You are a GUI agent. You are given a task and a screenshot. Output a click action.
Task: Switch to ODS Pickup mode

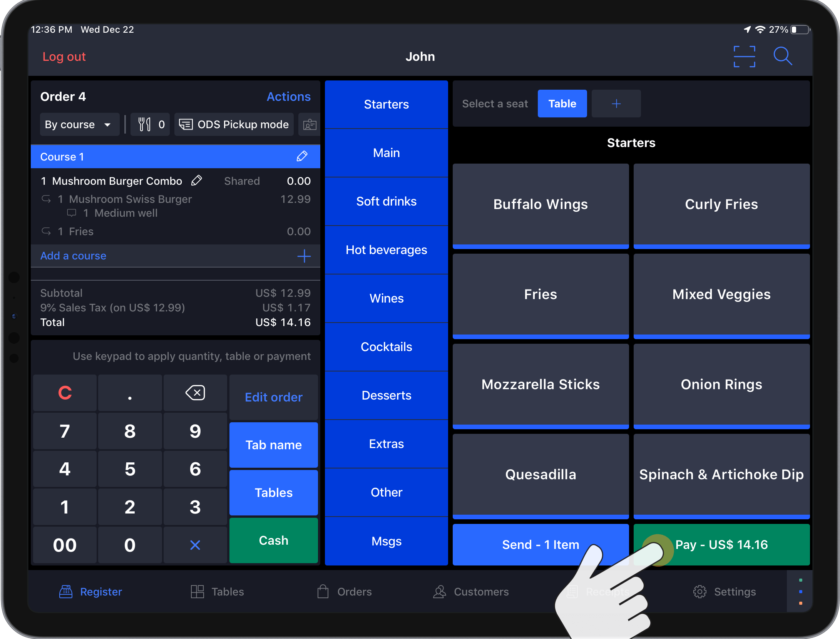pos(234,124)
